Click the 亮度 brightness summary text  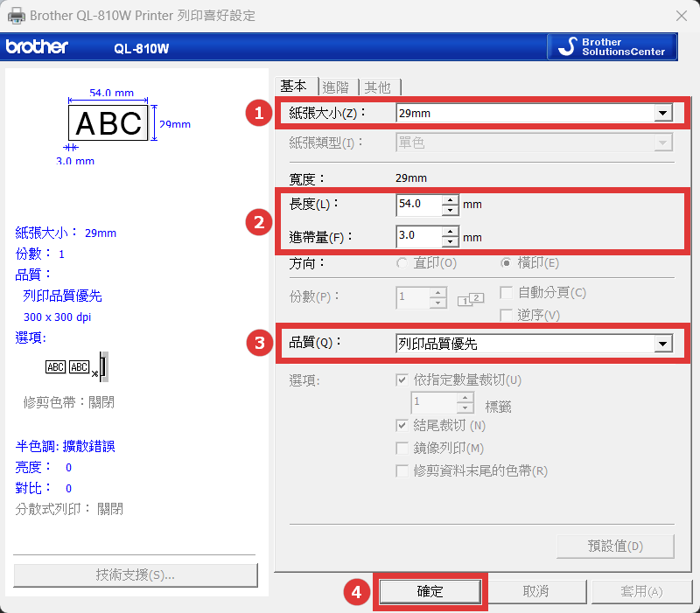tap(43, 467)
